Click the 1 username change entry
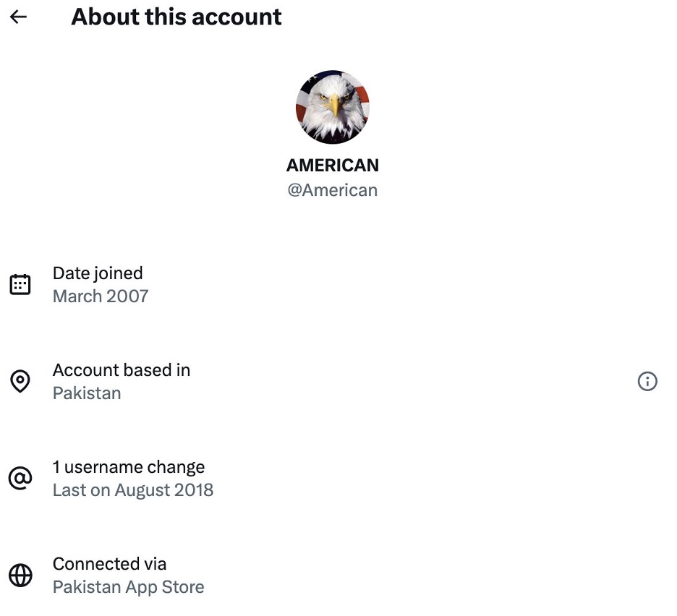Viewport: 677px width, 616px height. pos(129,466)
